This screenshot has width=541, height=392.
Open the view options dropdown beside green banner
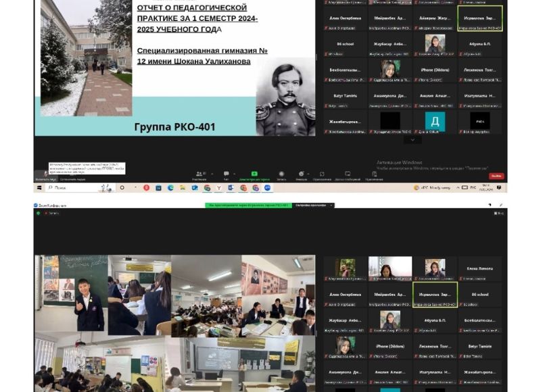[x=312, y=205]
